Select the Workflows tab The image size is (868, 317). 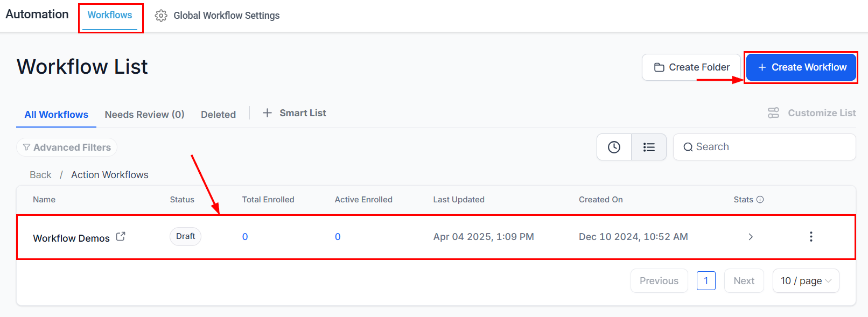pyautogui.click(x=110, y=15)
